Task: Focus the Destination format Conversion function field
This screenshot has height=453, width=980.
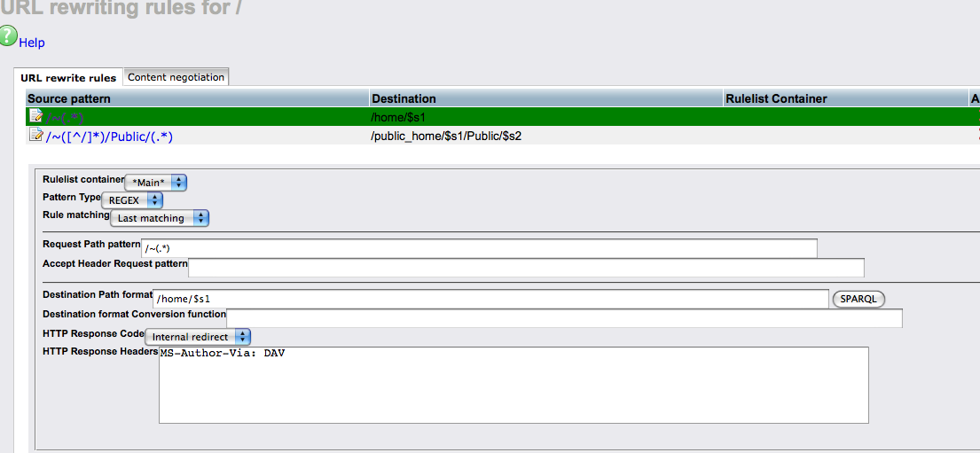Action: tap(564, 318)
